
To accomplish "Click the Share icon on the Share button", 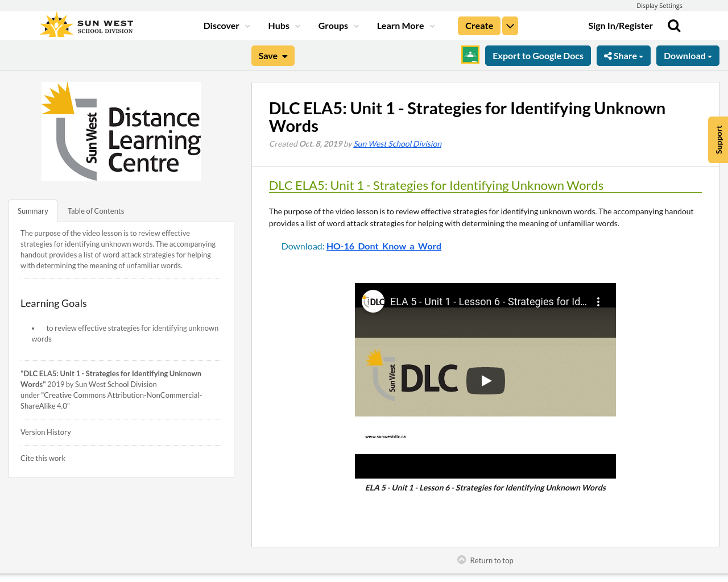I will pyautogui.click(x=608, y=55).
